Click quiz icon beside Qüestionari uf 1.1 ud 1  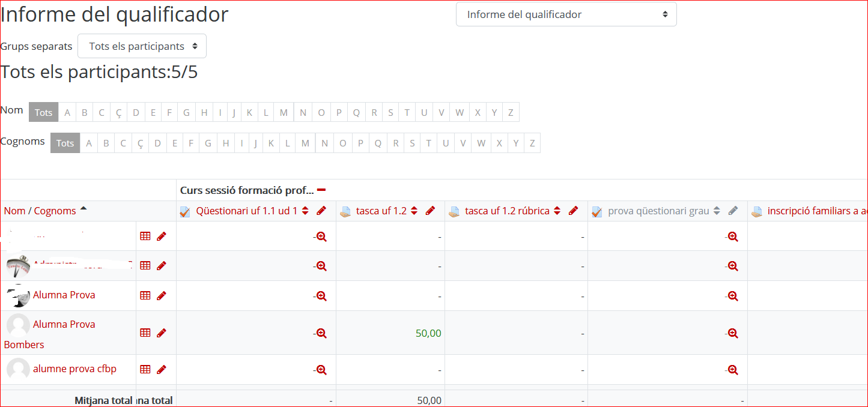point(185,211)
